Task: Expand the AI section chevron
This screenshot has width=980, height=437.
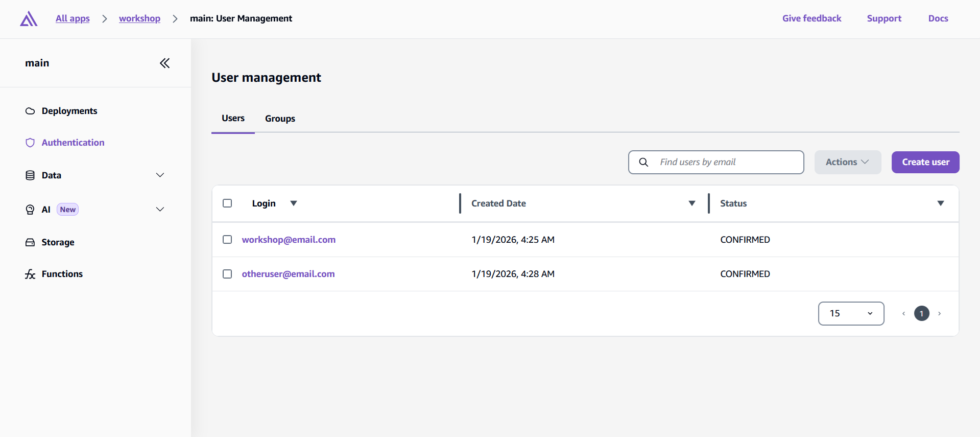Action: 160,210
